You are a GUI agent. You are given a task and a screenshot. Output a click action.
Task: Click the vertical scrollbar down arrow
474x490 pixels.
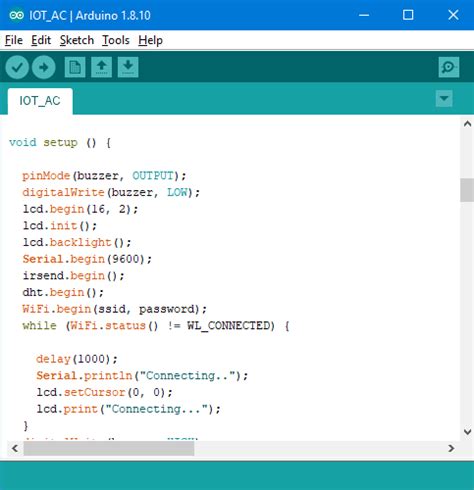pyautogui.click(x=467, y=432)
